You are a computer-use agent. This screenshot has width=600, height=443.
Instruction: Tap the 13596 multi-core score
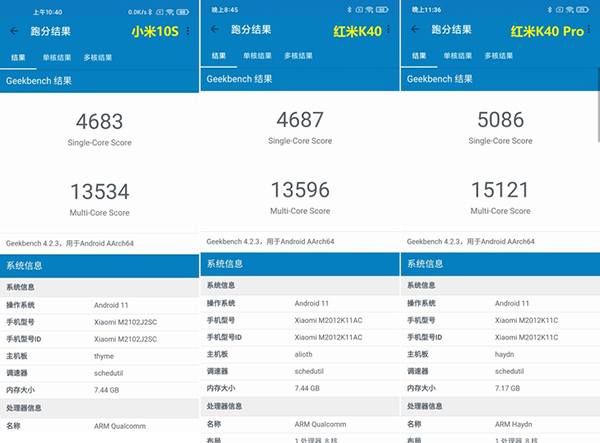[x=300, y=190]
